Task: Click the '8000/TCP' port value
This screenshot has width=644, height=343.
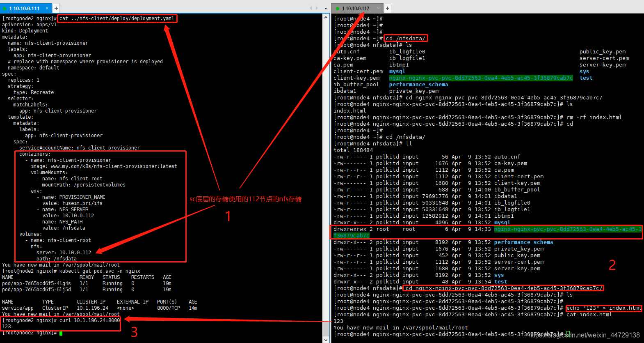Action: tap(169, 308)
